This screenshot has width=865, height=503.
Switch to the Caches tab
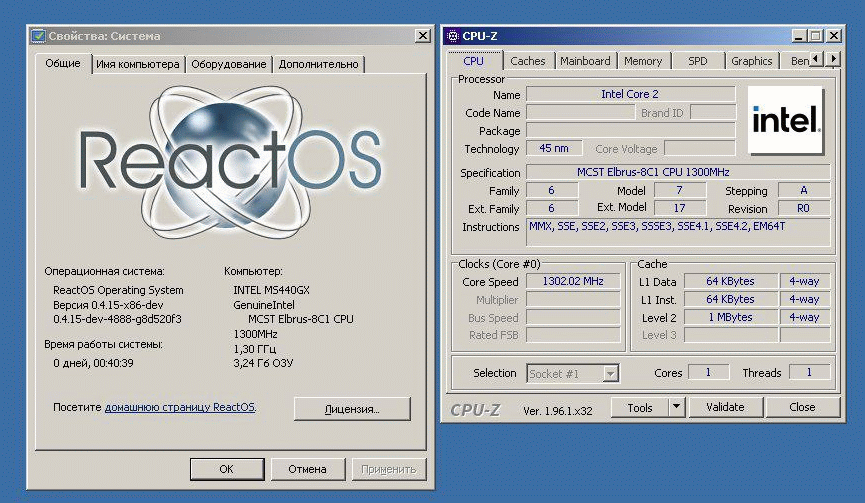coord(527,61)
